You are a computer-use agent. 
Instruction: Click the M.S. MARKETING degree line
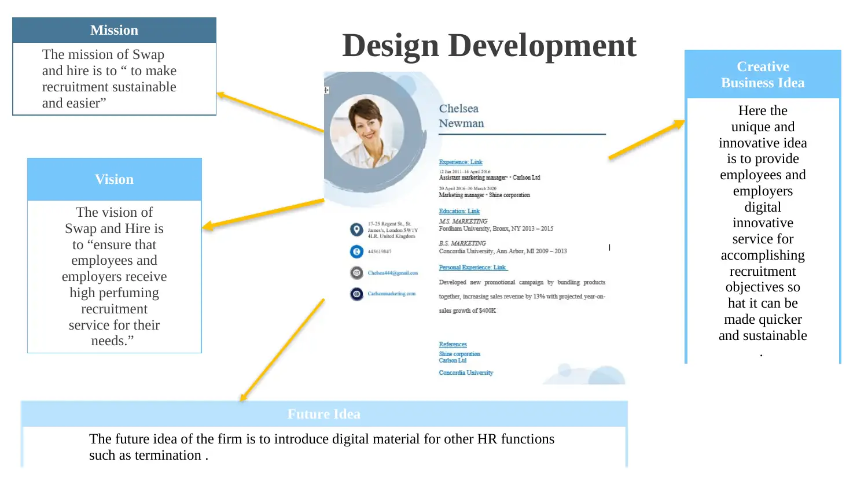pos(463,221)
